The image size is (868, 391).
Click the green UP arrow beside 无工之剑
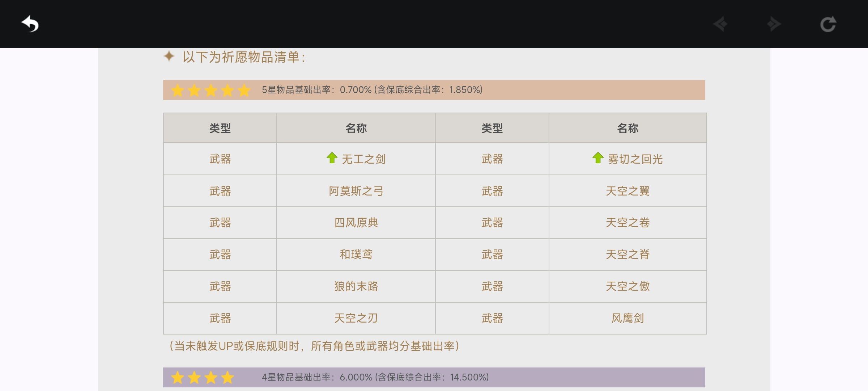coord(332,158)
